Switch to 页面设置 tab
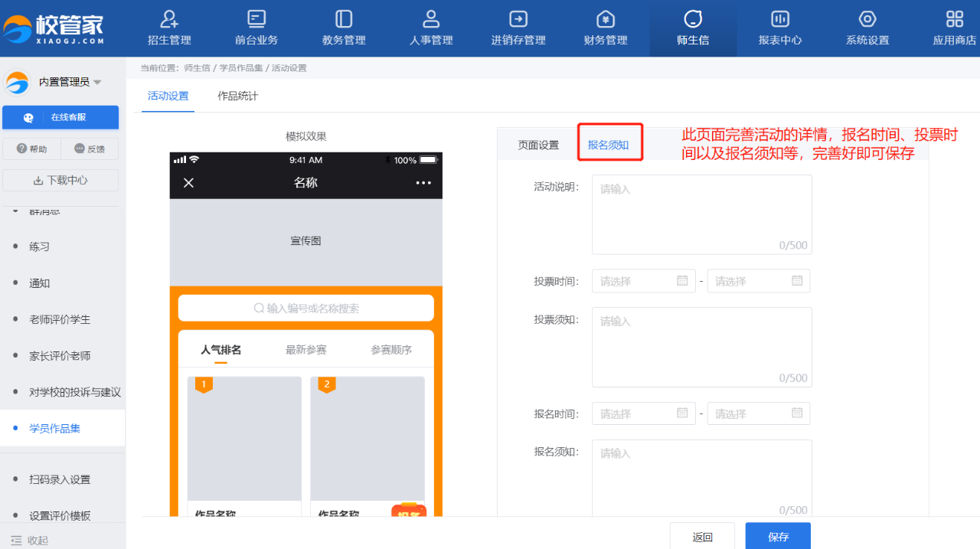The width and height of the screenshot is (980, 549). tap(538, 145)
